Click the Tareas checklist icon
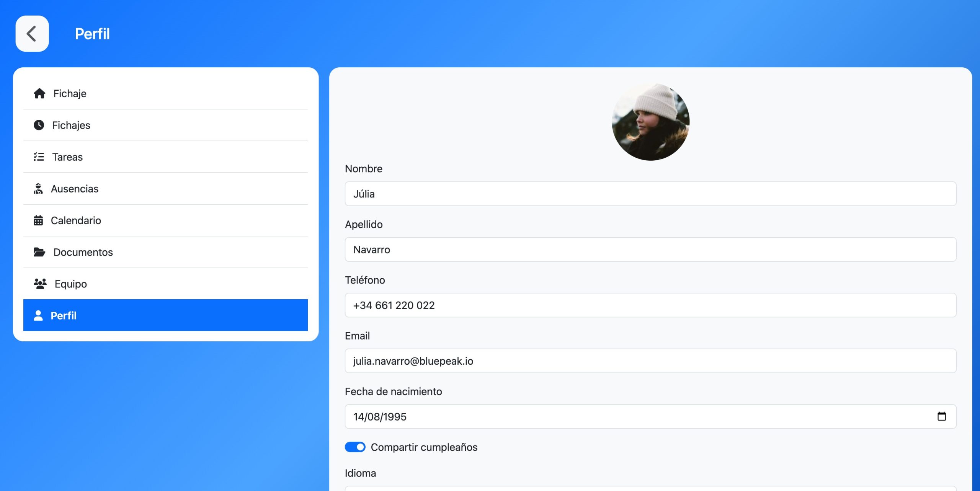The image size is (980, 491). (39, 157)
